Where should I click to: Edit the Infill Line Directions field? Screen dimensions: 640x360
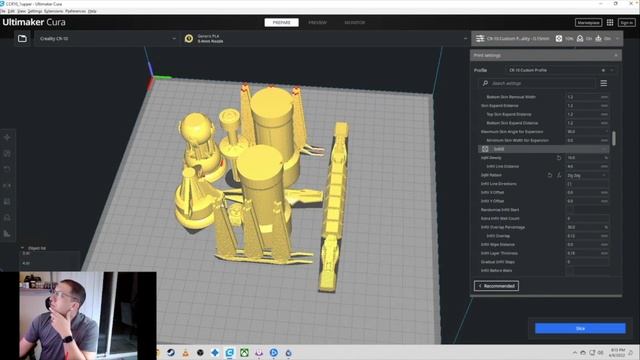point(587,184)
